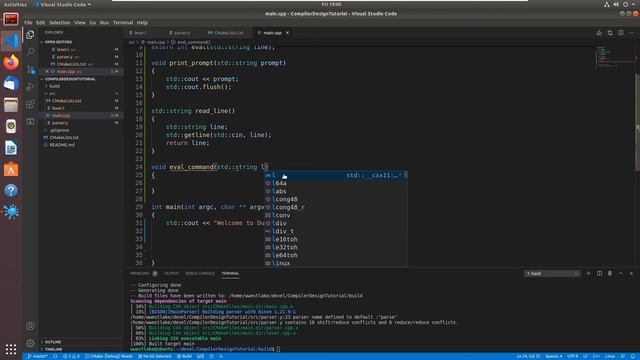640x360 pixels.
Task: Open the View menu
Action: click(x=80, y=22)
